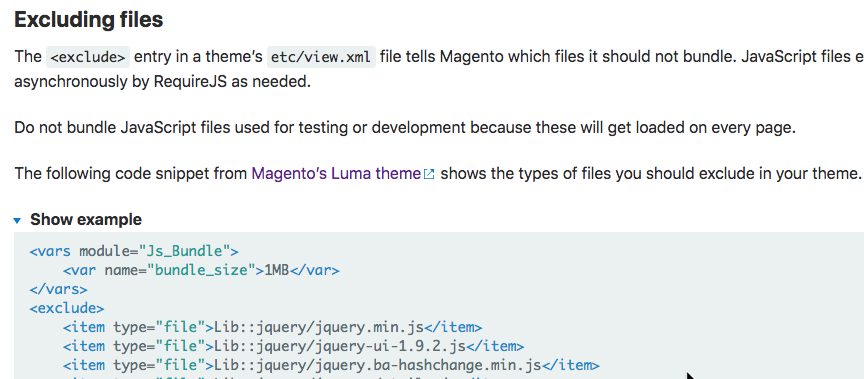Screen dimensions: 864x379
Task: Click the Show example label
Action: [x=86, y=219]
